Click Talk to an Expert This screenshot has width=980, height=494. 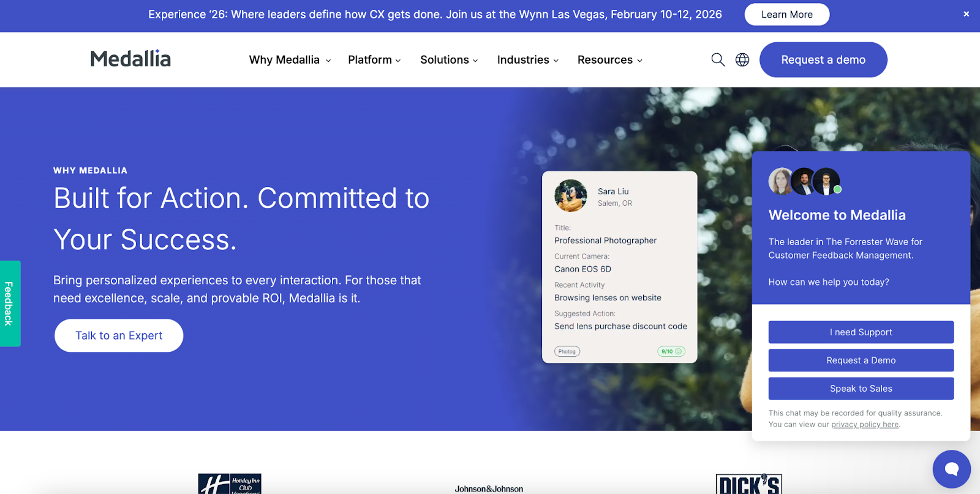coord(119,335)
